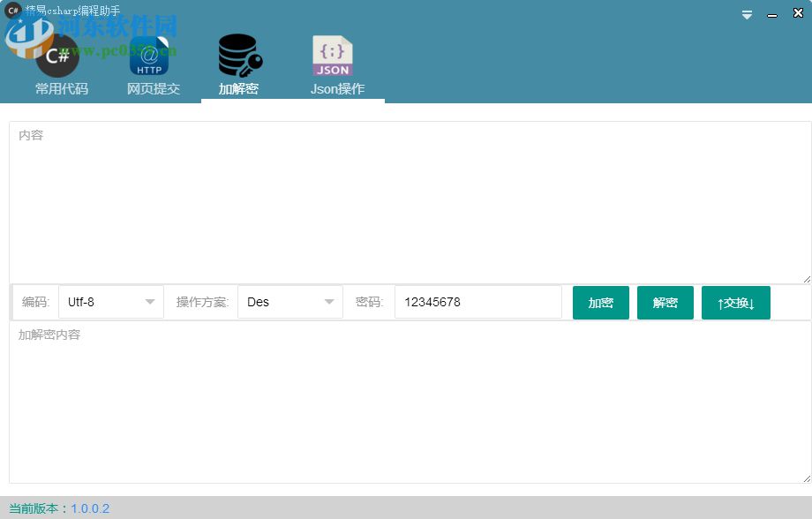Focus the 密码 field containing 12345678

click(x=478, y=302)
